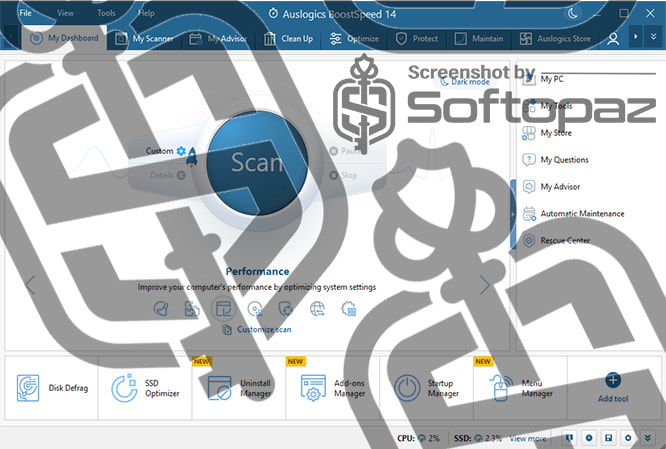
Task: Open the Maintain tab
Action: tap(479, 39)
